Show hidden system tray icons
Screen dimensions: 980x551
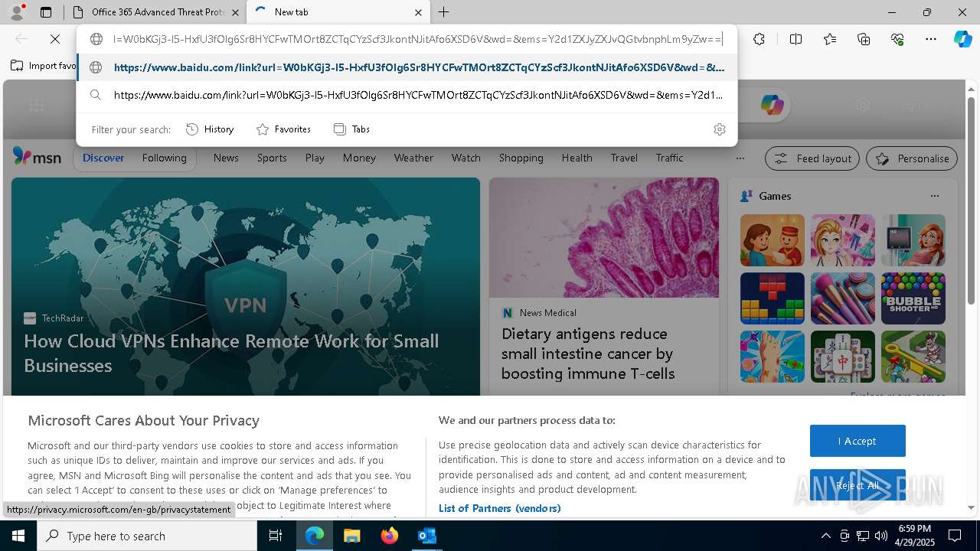pyautogui.click(x=825, y=536)
